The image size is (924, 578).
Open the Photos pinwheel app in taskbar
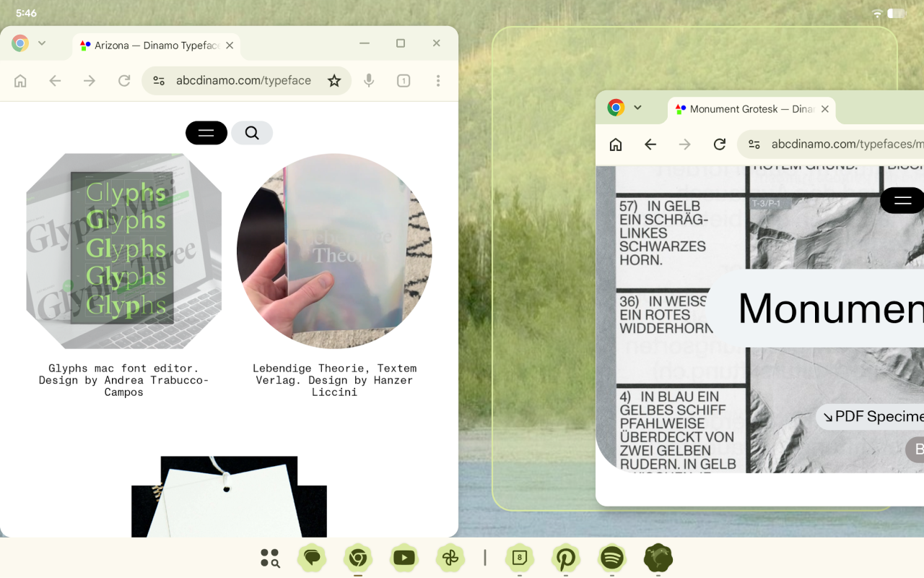coord(450,558)
